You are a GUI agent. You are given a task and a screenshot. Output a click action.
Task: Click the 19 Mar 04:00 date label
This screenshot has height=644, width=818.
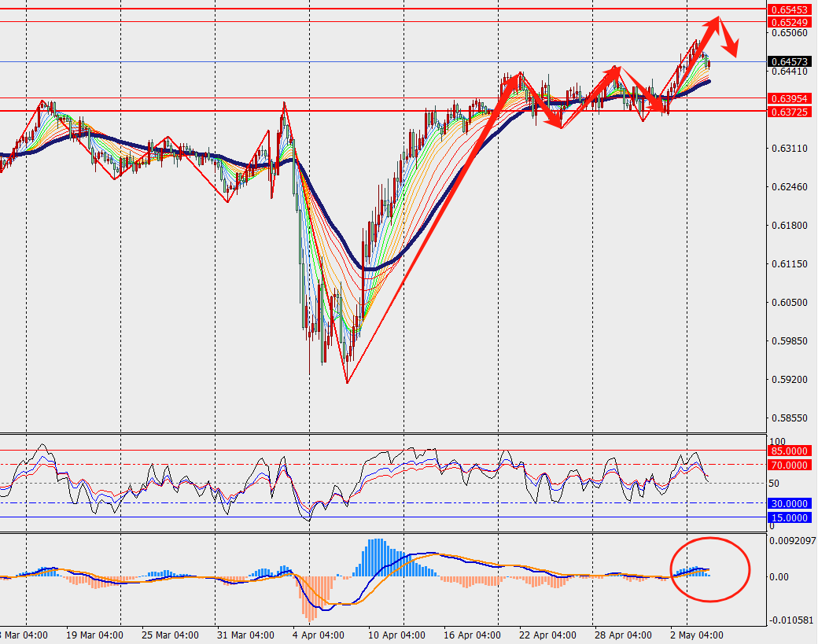tap(95, 635)
